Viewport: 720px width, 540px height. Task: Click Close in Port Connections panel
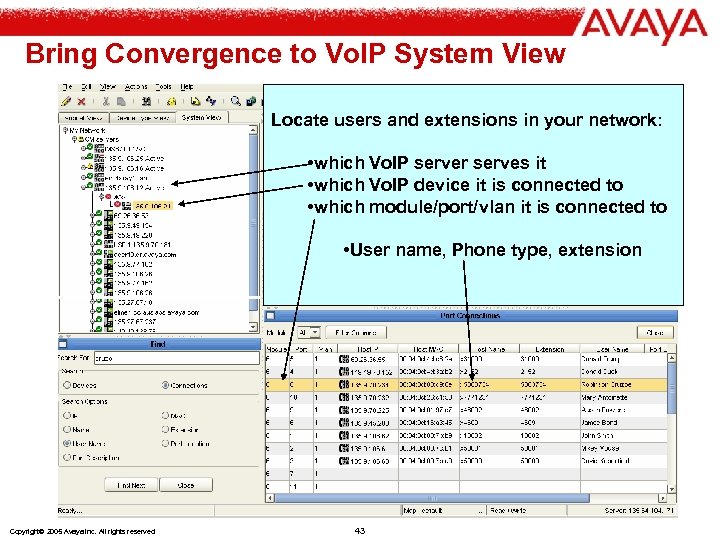[x=655, y=332]
